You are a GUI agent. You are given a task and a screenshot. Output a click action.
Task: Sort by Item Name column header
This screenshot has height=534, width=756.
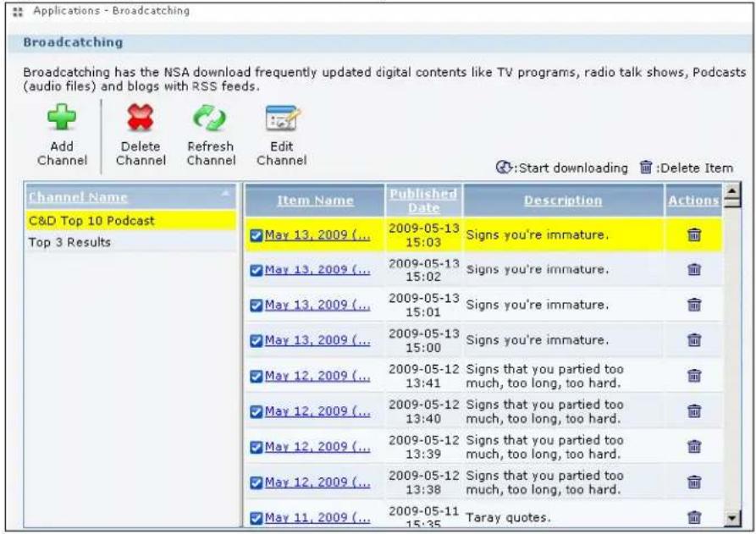(315, 201)
